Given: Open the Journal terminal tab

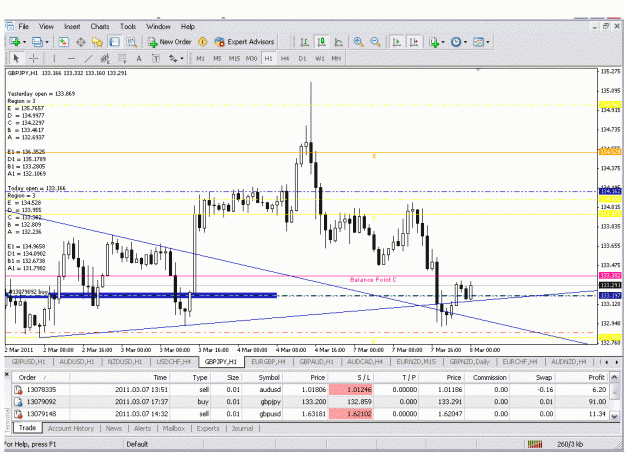Looking at the screenshot, I should (242, 428).
